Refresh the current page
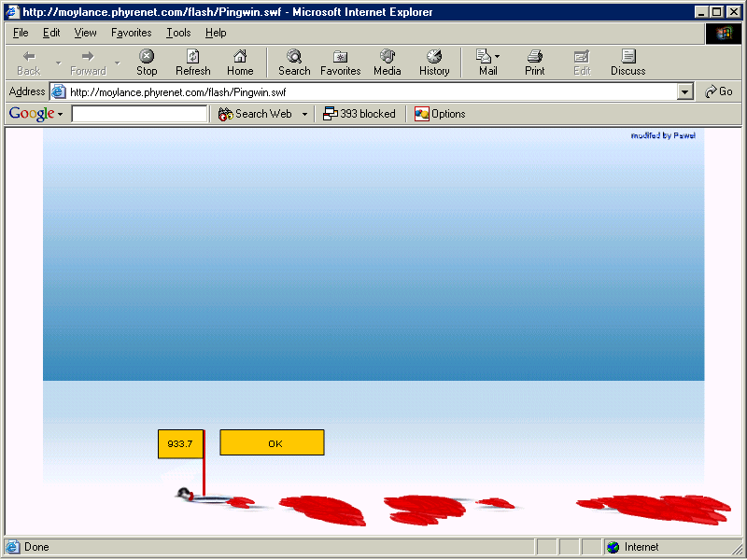Screen dimensions: 747x560 pos(192,63)
